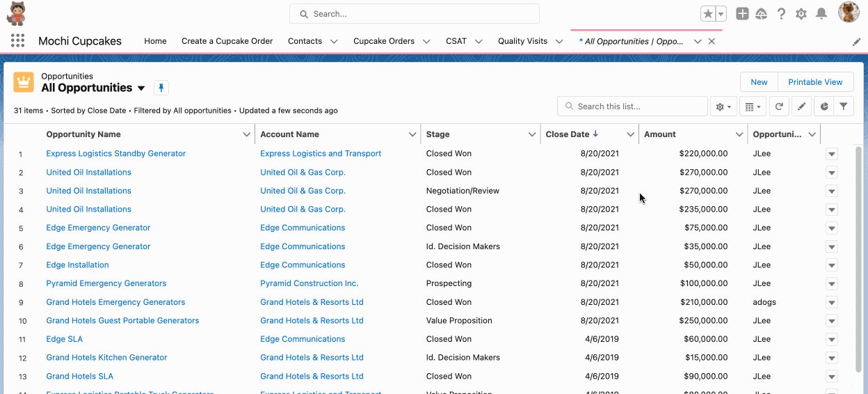The height and width of the screenshot is (394, 868).
Task: Open Express Logistics Standby Generator opportunity
Action: 116,153
